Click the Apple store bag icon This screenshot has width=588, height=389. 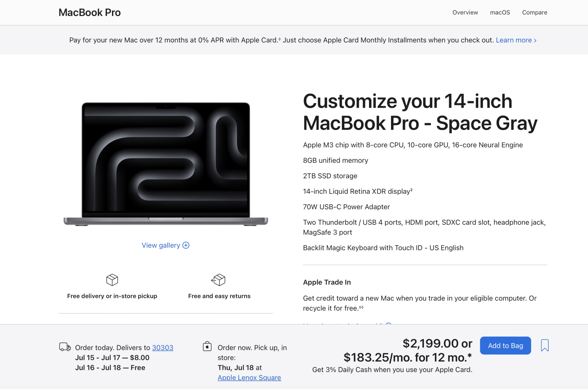(207, 346)
